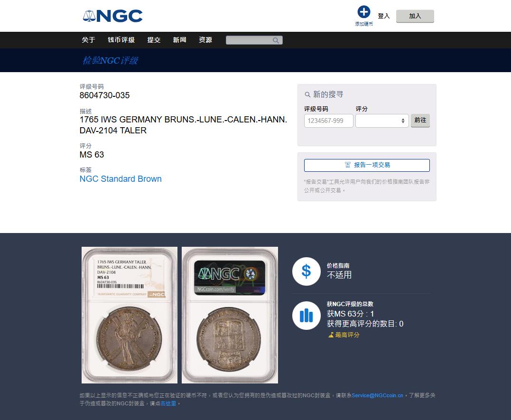Click the 加入 button
The width and height of the screenshot is (511, 420).
(x=415, y=16)
